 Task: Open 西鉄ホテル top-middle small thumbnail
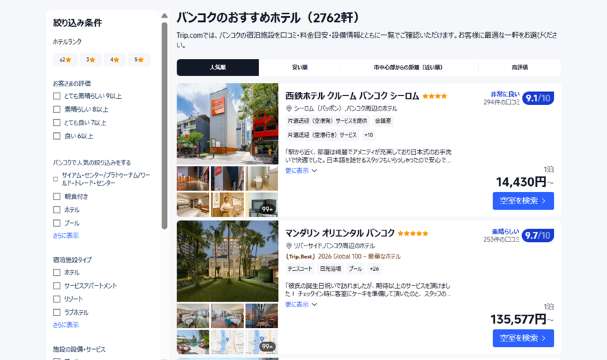coord(228,178)
